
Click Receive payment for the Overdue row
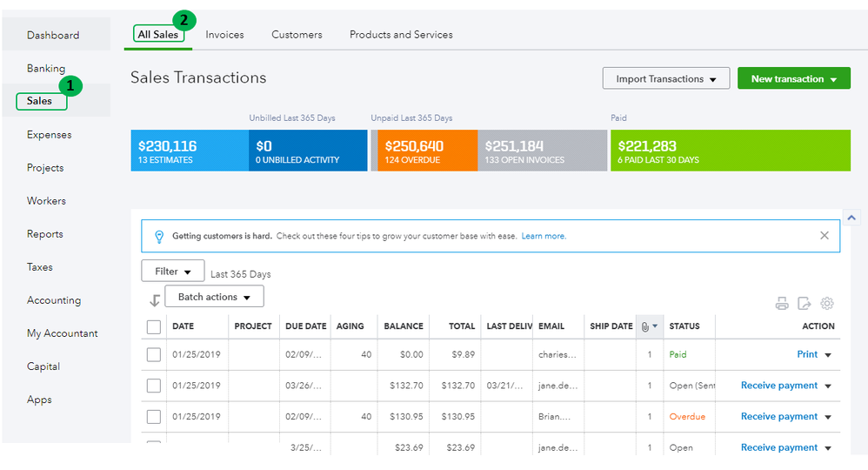pos(779,417)
